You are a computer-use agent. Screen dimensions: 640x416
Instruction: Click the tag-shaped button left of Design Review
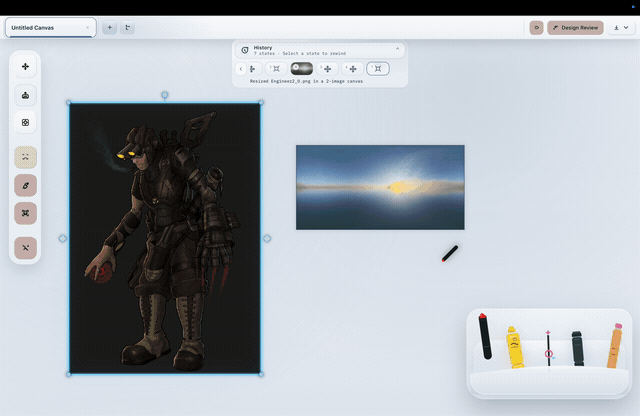pos(536,27)
